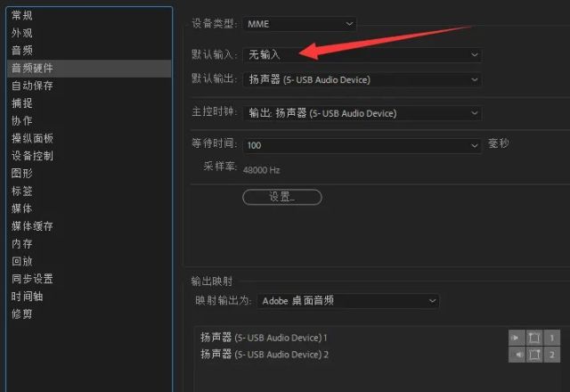The image size is (570, 392).
Task: Select 扬声器 (S- USB Audio Device) 1 row
Action: [x=264, y=338]
